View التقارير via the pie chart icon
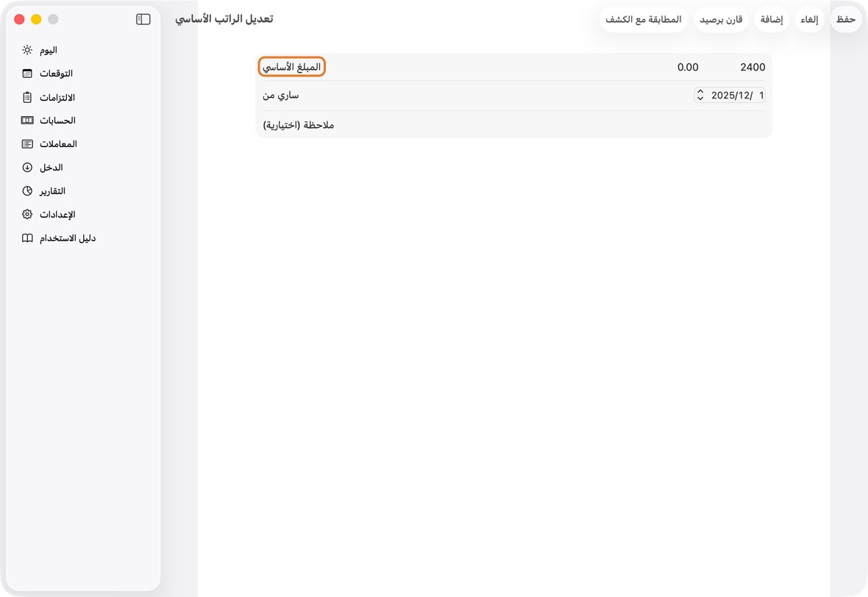Viewport: 868px width, 597px height. point(27,191)
